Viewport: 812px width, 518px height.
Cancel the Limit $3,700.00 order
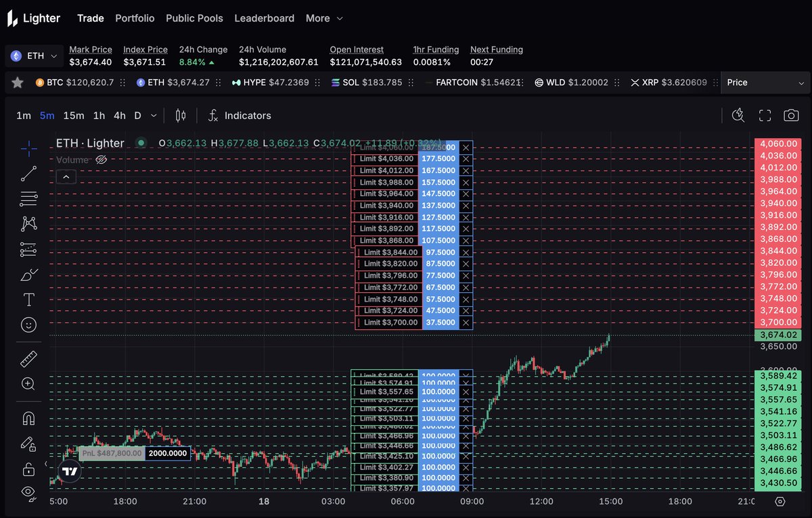click(x=466, y=323)
